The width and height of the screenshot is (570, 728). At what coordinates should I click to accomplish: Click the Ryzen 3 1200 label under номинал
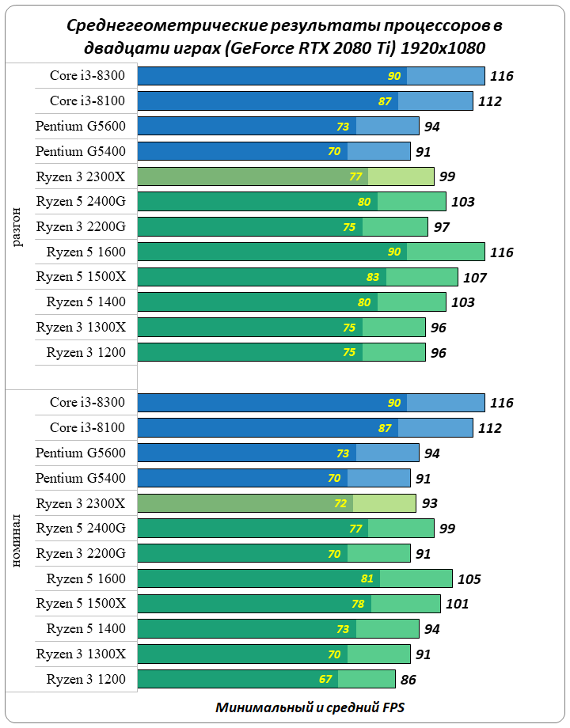[x=86, y=680]
